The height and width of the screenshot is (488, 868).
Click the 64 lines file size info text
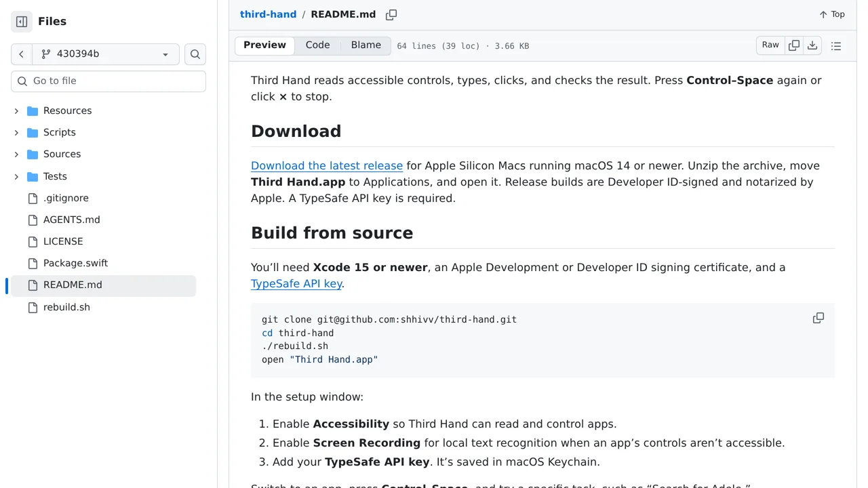click(x=463, y=46)
